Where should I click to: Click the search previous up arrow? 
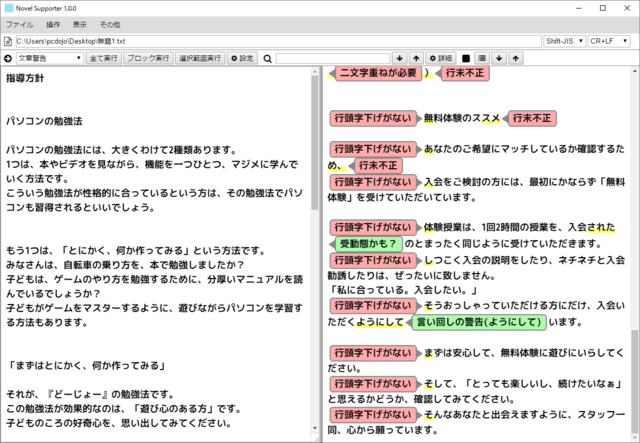[415, 59]
